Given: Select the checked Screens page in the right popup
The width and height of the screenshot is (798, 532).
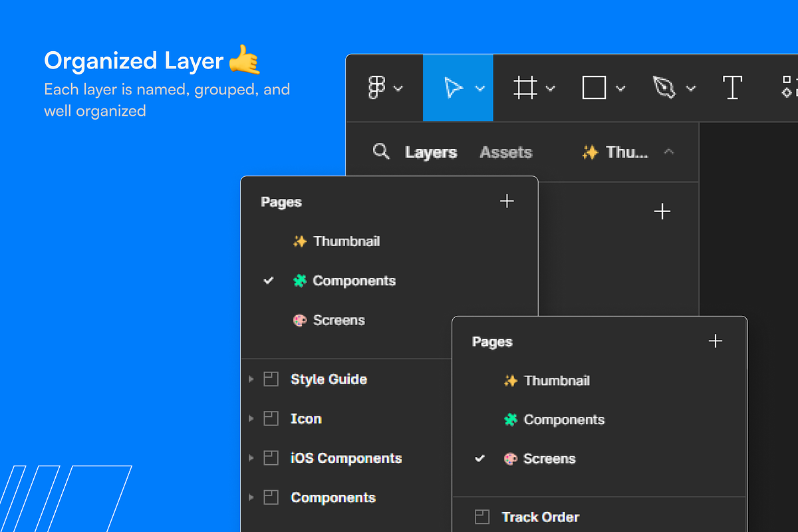Looking at the screenshot, I should pyautogui.click(x=549, y=459).
